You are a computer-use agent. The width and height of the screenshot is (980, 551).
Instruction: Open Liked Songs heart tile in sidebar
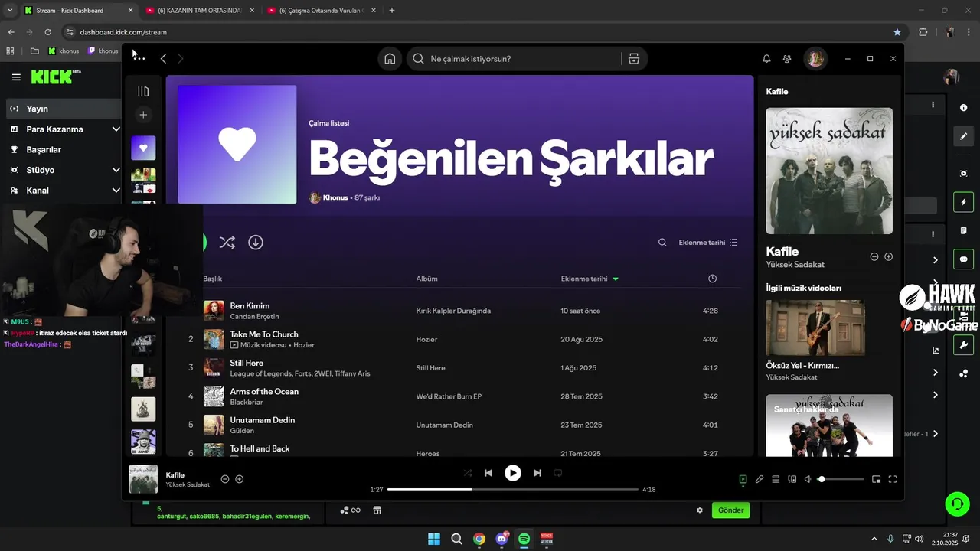[x=143, y=148]
